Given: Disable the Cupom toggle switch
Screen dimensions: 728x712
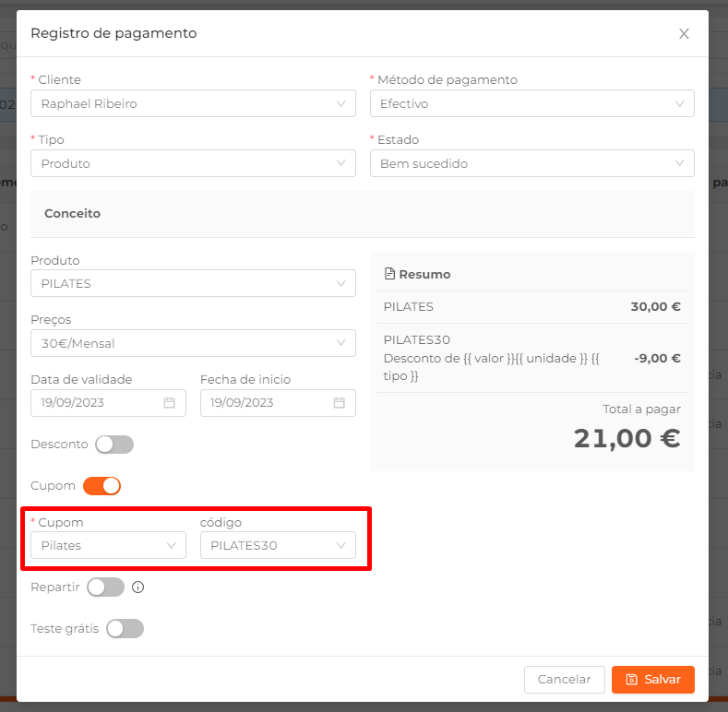Looking at the screenshot, I should [102, 486].
